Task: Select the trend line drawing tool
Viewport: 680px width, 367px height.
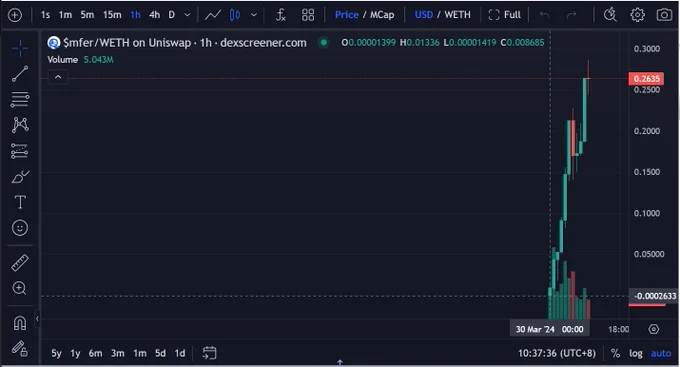Action: coord(20,74)
